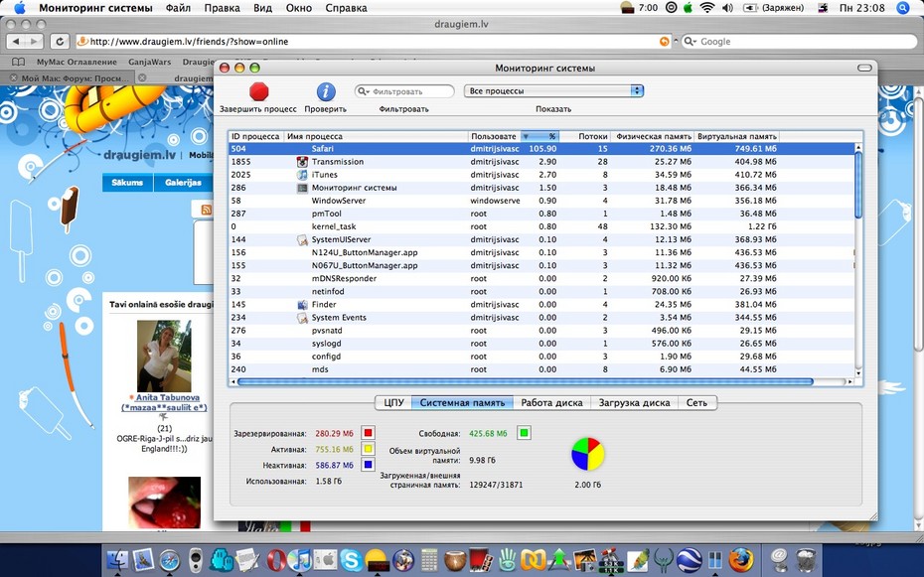Open the Все процессы dropdown
This screenshot has width=924, height=577.
point(553,91)
